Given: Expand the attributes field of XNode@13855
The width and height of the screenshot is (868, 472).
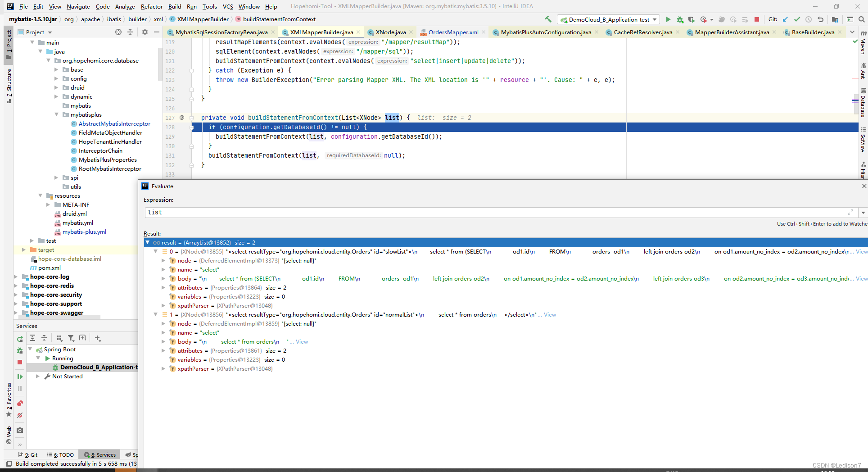Looking at the screenshot, I should (x=163, y=287).
